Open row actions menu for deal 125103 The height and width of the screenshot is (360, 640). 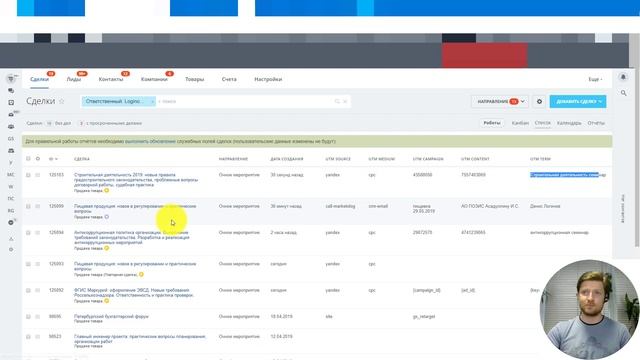(x=38, y=175)
